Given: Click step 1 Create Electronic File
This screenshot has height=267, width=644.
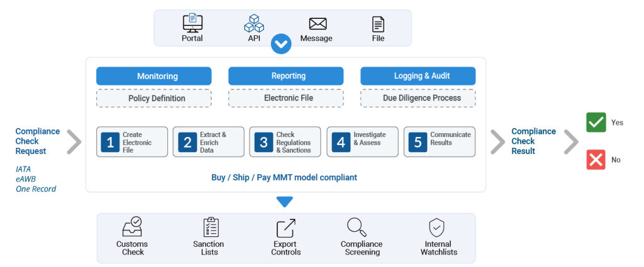Looking at the screenshot, I should [x=132, y=142].
